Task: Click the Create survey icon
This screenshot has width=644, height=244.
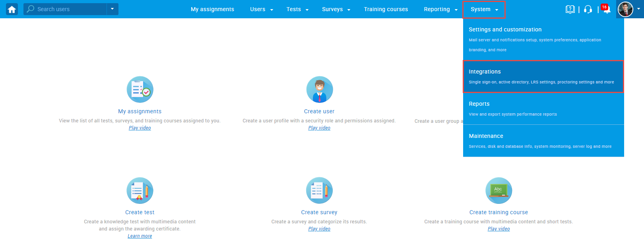Action: coord(319,190)
